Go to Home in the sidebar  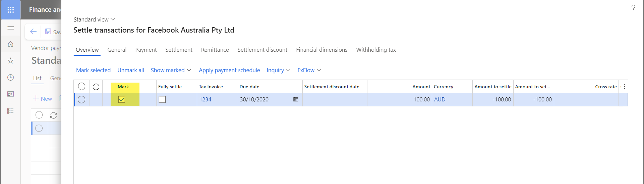10,44
